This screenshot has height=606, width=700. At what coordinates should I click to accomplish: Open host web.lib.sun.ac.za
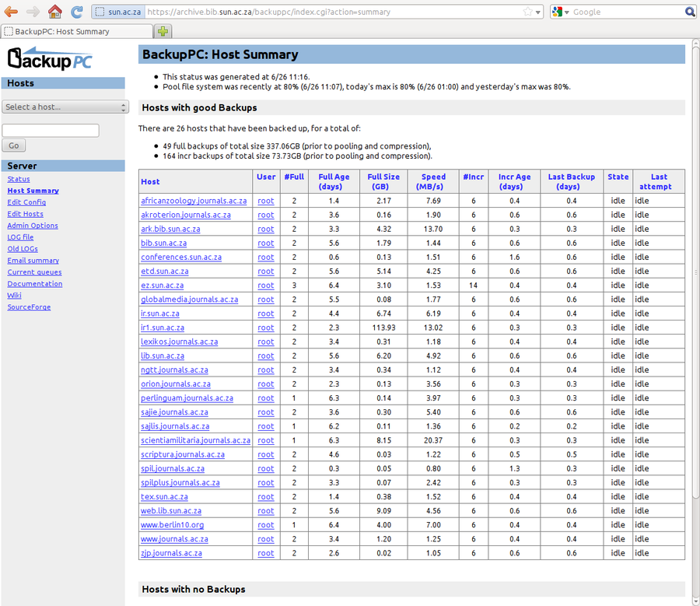click(171, 511)
